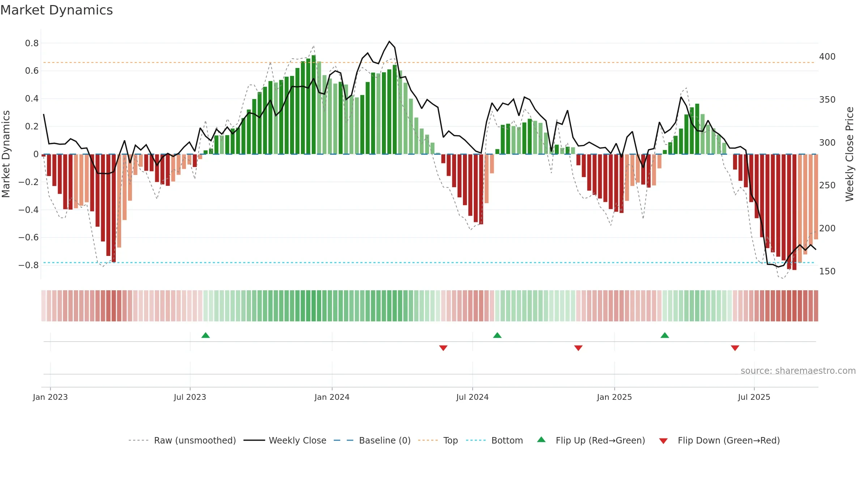Click the 250 price axis label
This screenshot has width=868, height=488.
(x=827, y=185)
